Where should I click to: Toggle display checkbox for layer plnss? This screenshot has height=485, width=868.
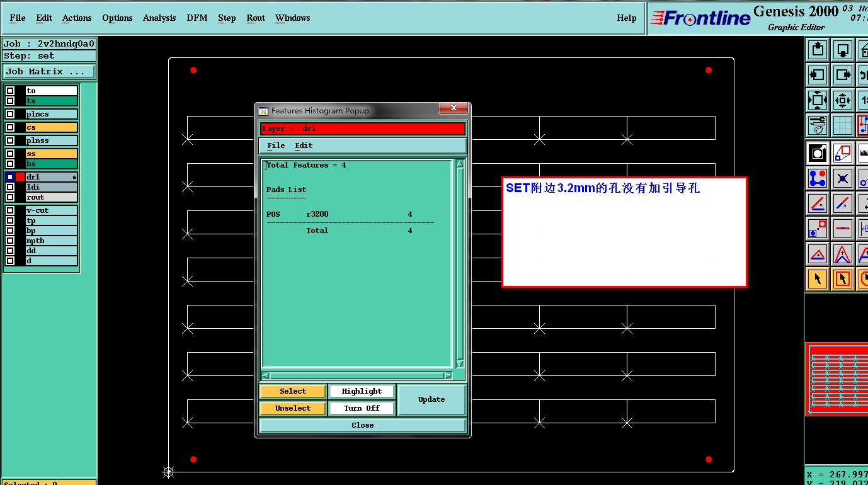(x=10, y=140)
